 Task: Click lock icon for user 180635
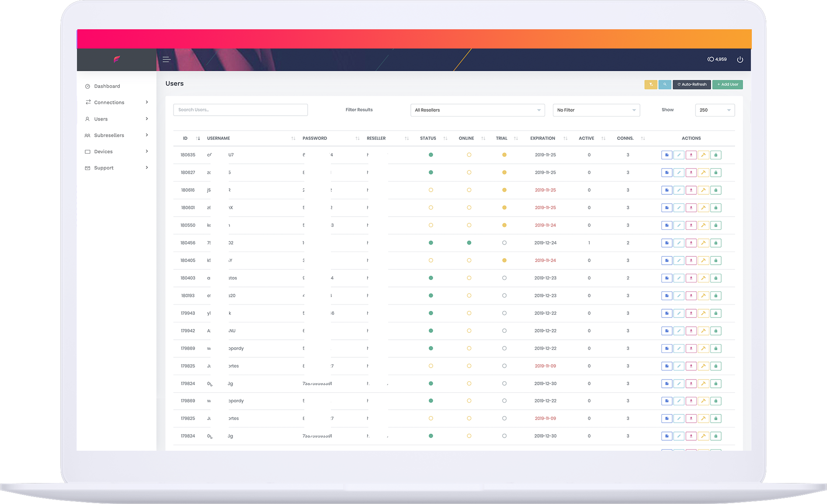coord(716,155)
